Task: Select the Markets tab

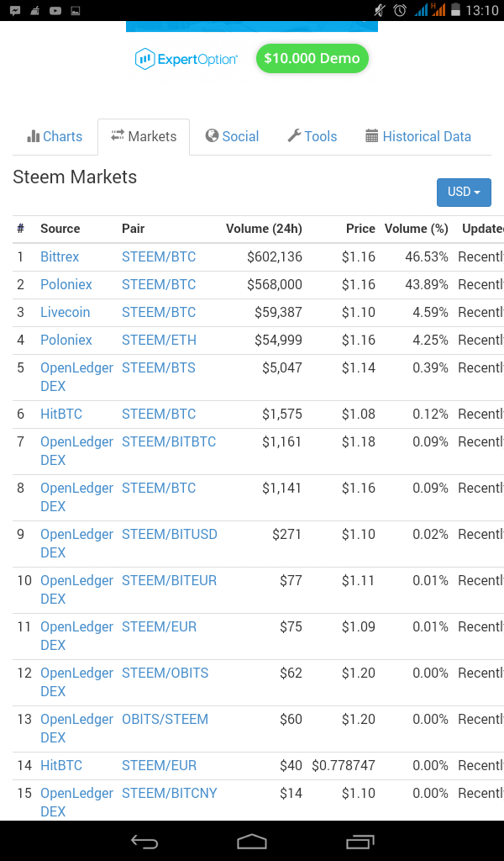Action: click(x=144, y=136)
